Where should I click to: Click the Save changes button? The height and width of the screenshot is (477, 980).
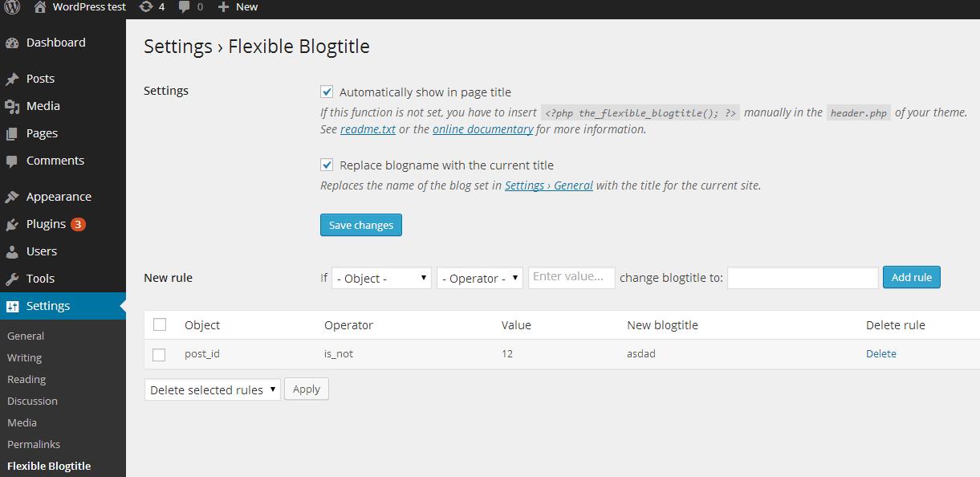click(x=361, y=225)
